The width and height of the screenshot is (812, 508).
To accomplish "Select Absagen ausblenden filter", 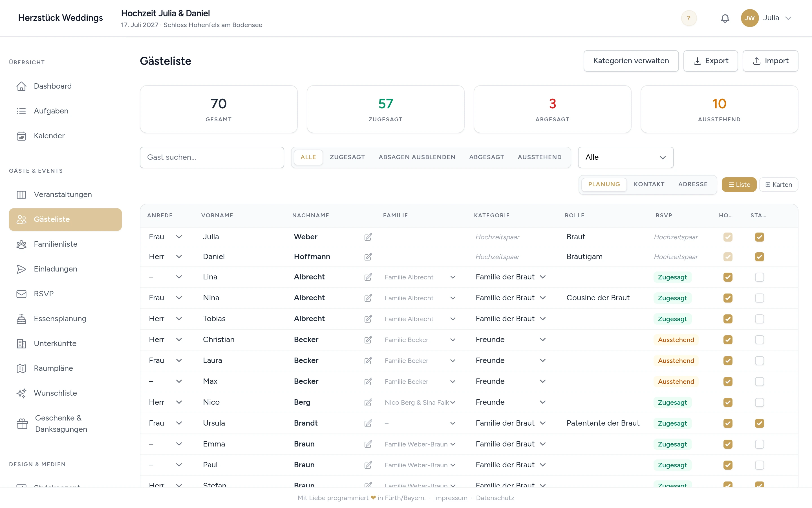I will [x=417, y=157].
